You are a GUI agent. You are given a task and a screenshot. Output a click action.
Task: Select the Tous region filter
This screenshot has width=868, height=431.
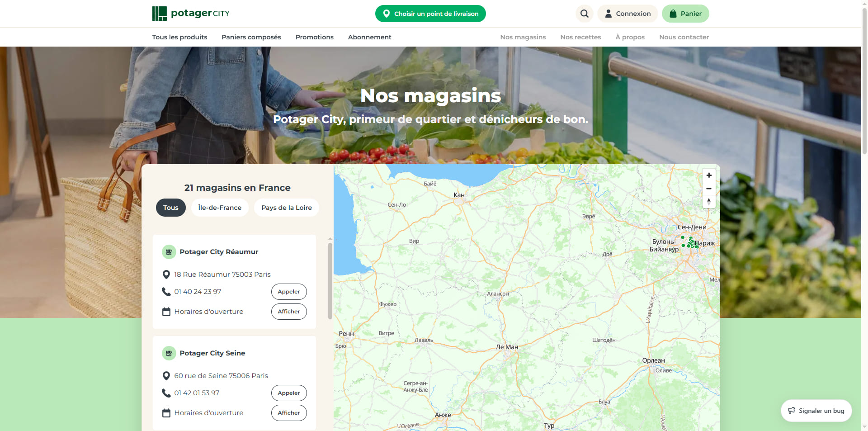(171, 208)
